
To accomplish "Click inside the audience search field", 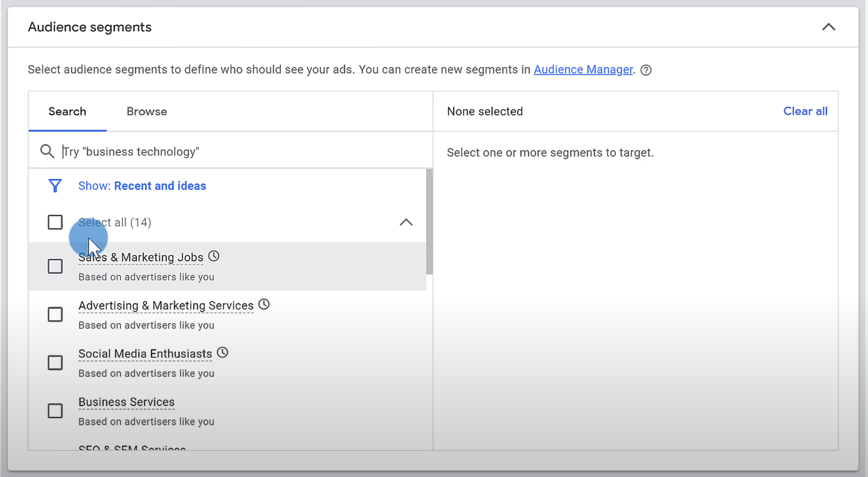I will (192, 150).
